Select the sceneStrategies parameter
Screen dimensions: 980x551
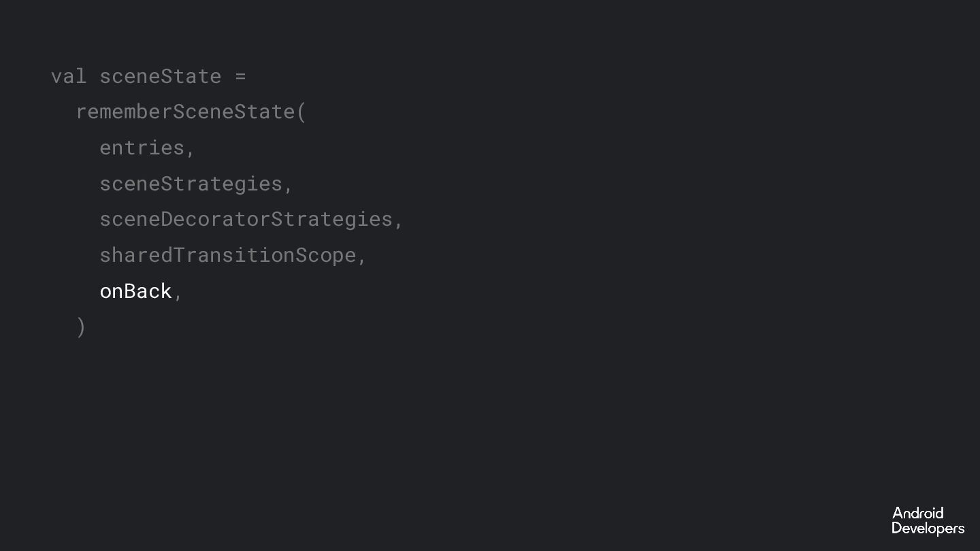pos(191,184)
